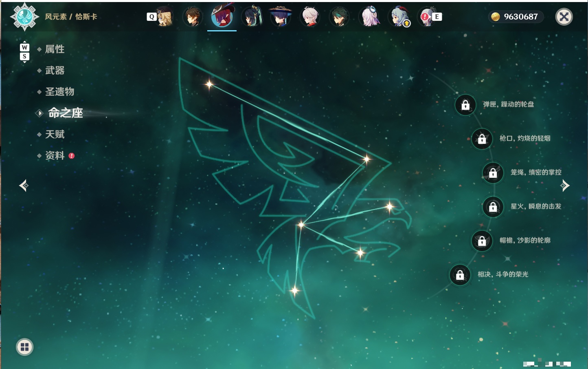Viewport: 588px width, 369px height.
Task: Open constellation label 笼绳, 缜密的掌控
Action: pos(536,172)
